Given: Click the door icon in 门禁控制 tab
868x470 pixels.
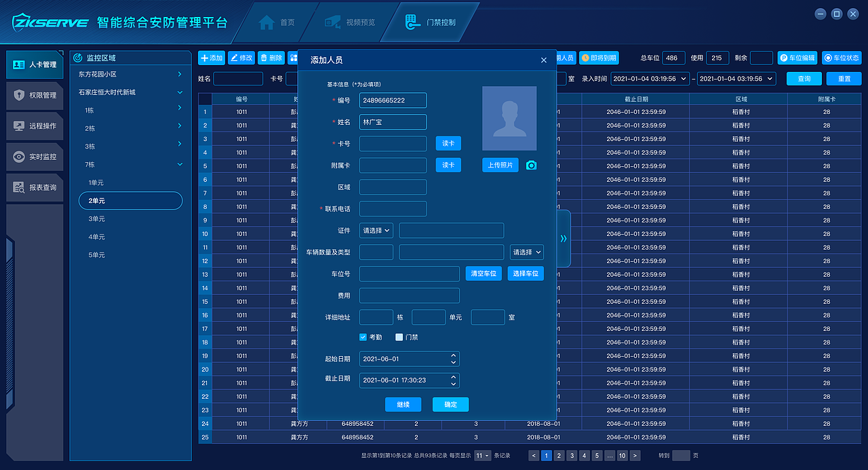Looking at the screenshot, I should [413, 22].
